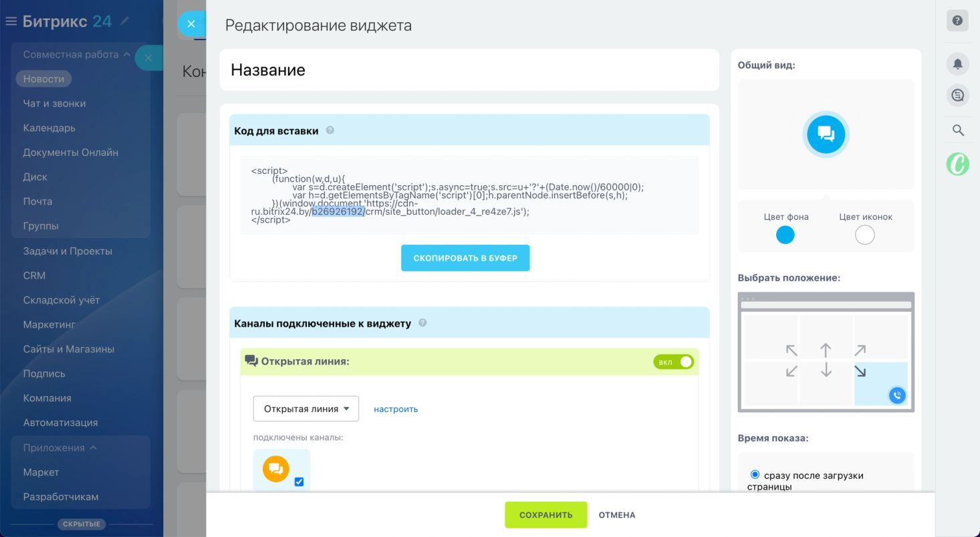Image resolution: width=980 pixels, height=537 pixels.
Task: Select the bottom-center down arrow position
Action: 826,370
